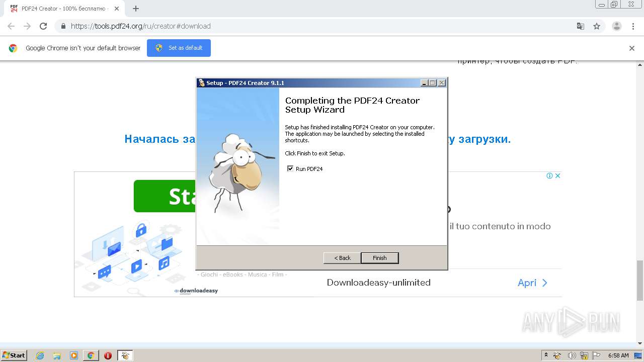Open the volume speaker tray icon

tap(572, 355)
